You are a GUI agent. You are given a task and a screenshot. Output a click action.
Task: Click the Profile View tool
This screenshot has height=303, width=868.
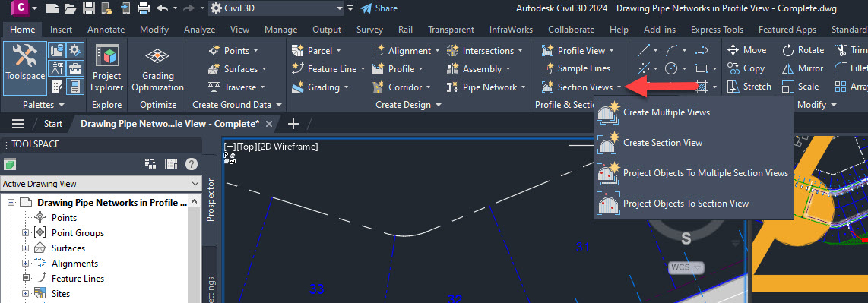pyautogui.click(x=578, y=50)
